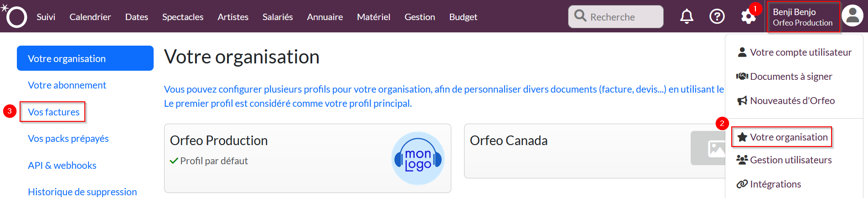868x198 pixels.
Task: Select Votre organisation in dropdown menu
Action: (x=788, y=137)
